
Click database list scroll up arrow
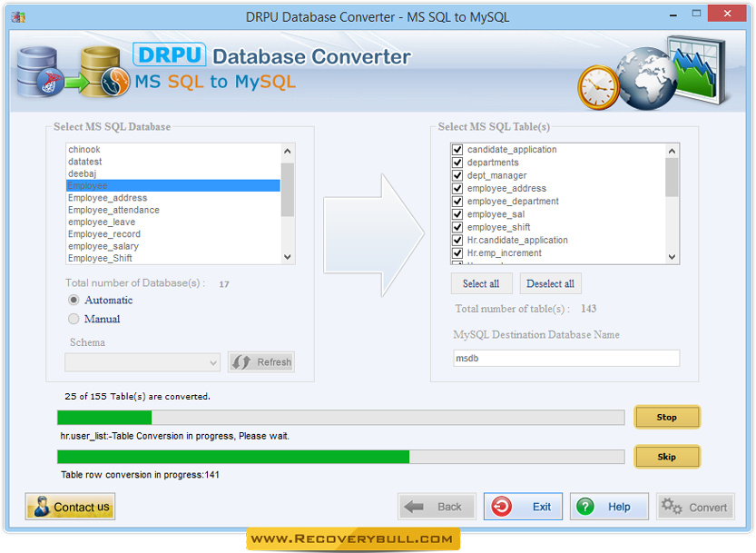[x=288, y=151]
